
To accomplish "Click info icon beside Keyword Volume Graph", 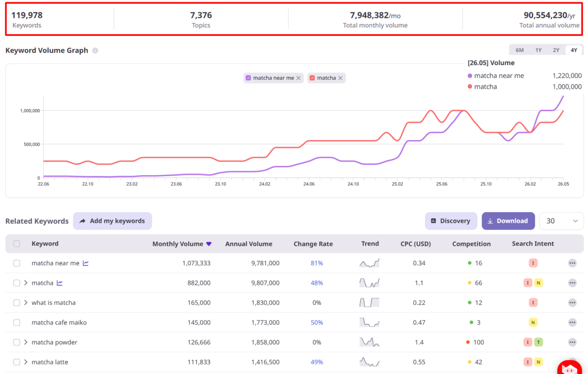I will click(x=95, y=51).
